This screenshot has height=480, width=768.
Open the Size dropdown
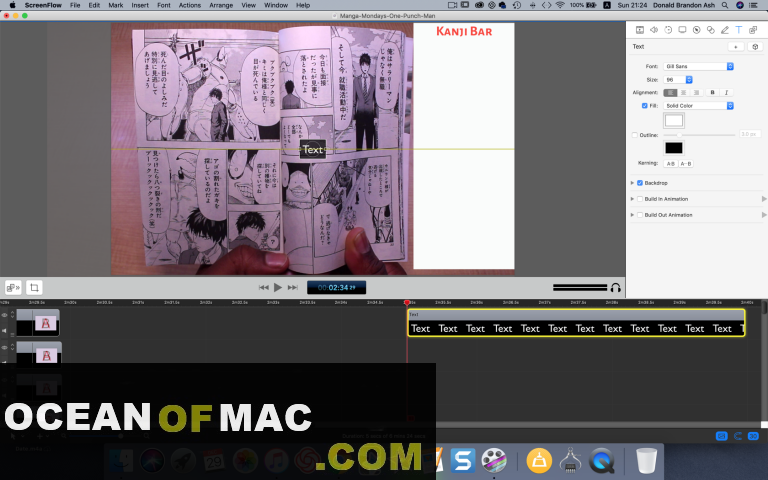[x=678, y=79]
